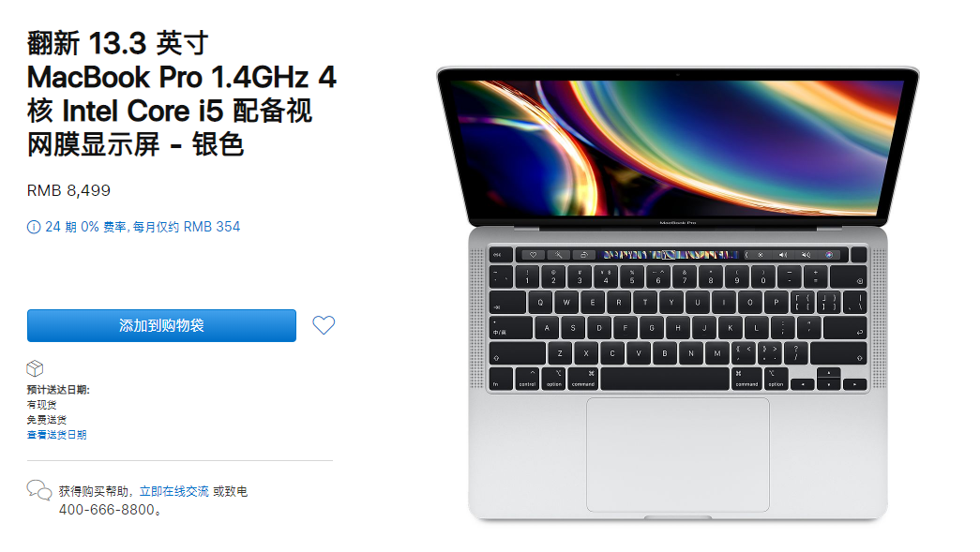Click the magic wand icon on Touch Bar
980x552 pixels.
[559, 255]
